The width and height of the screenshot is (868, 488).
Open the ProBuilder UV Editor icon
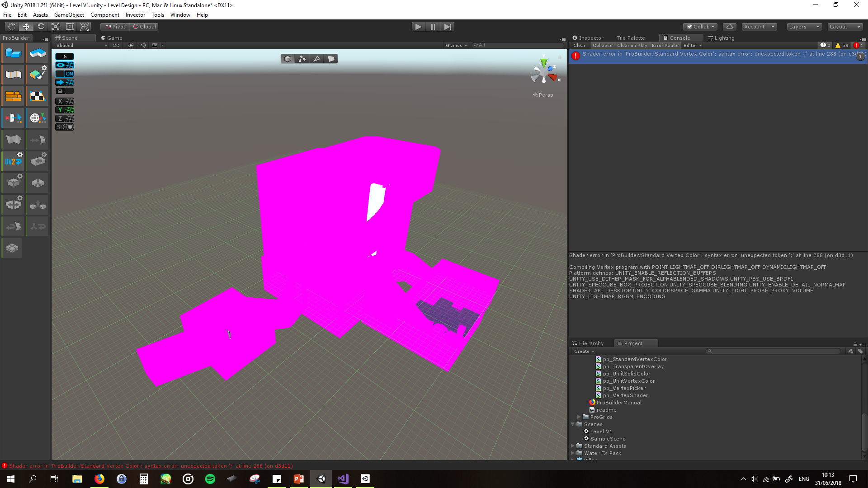point(38,96)
